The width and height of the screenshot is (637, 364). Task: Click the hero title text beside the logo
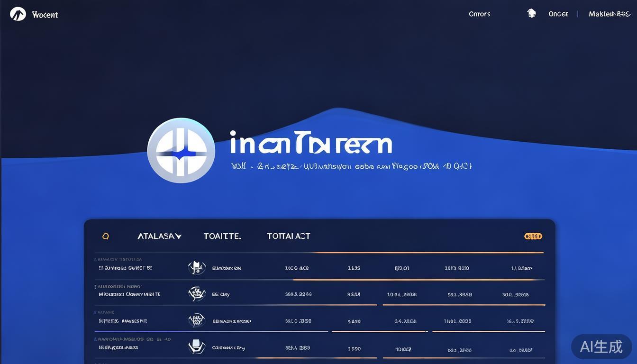[311, 143]
